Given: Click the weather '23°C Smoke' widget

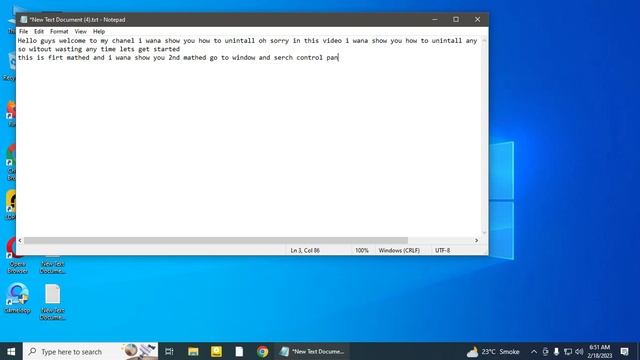Looking at the screenshot, I should click(x=493, y=351).
